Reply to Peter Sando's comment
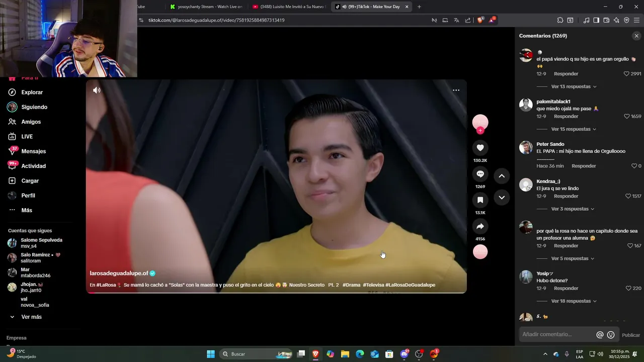644x362 pixels. coord(584,166)
